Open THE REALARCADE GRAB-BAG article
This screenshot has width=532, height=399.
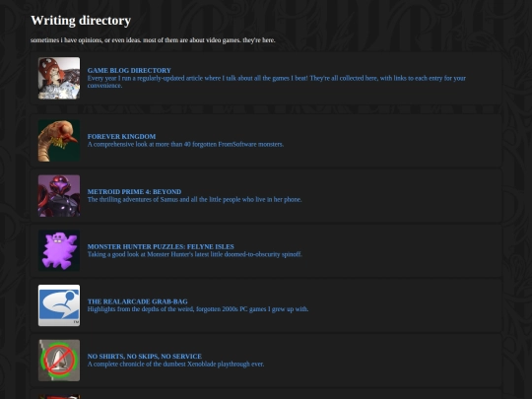[x=137, y=301]
